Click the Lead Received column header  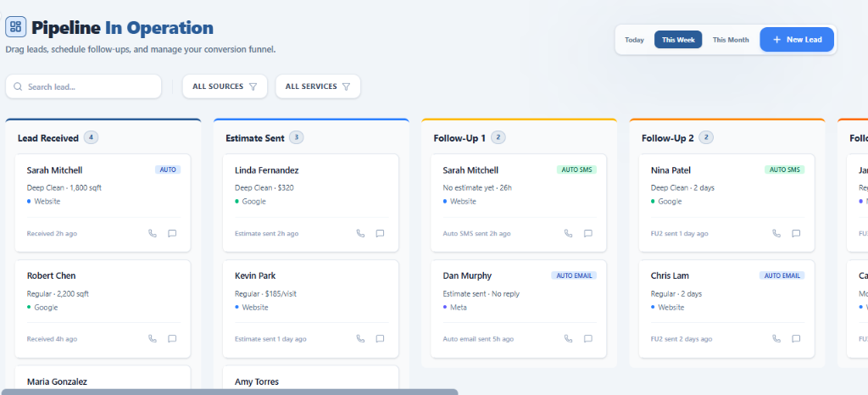48,138
